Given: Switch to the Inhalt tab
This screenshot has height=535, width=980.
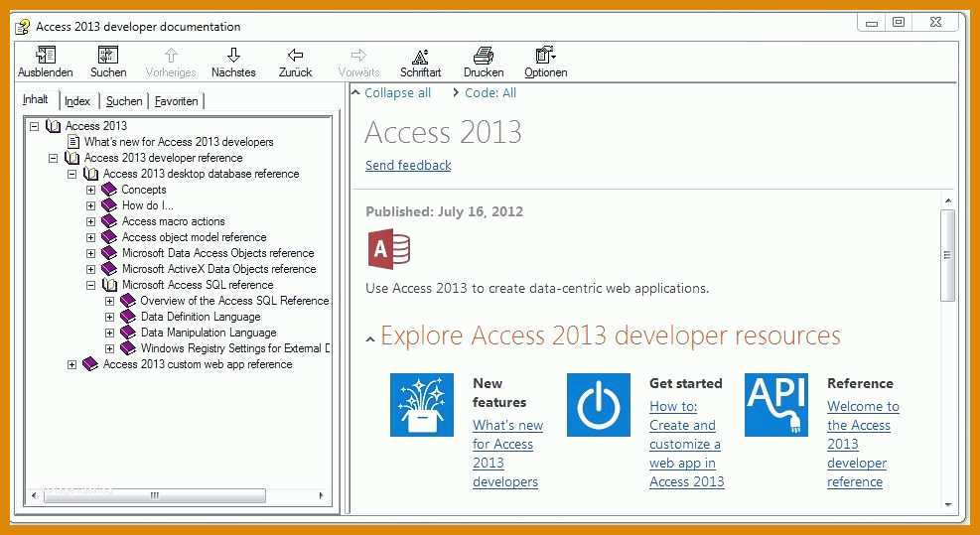Looking at the screenshot, I should (36, 100).
